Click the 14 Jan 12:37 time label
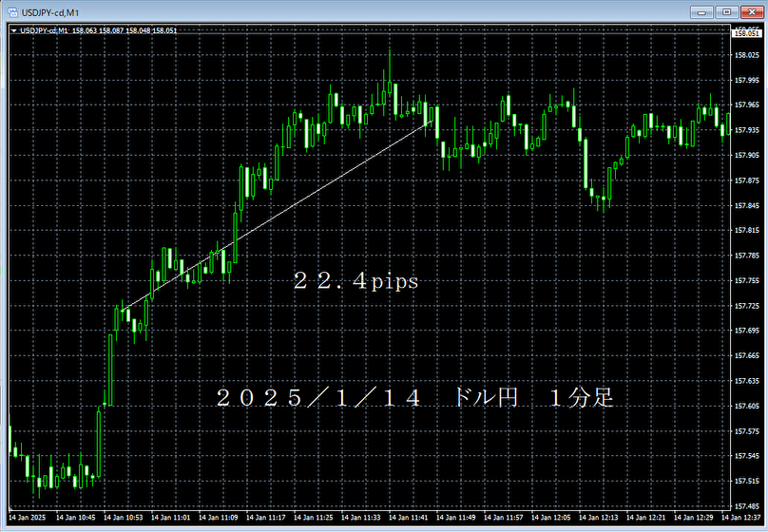This screenshot has height=532, width=768. 740,518
